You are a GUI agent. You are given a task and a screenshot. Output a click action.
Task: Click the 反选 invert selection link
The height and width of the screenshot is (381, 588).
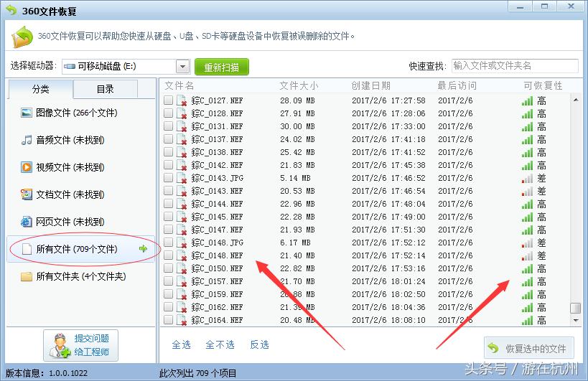tap(259, 344)
